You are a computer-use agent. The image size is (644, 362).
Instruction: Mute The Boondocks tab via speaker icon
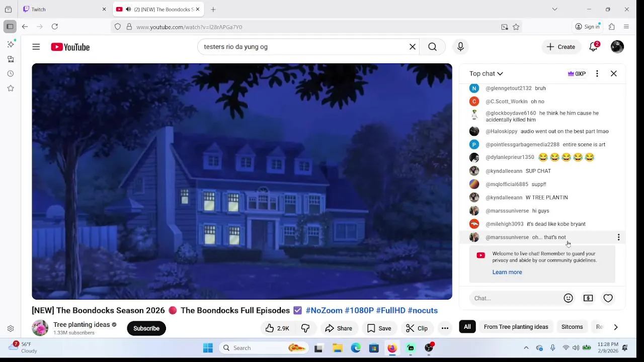[x=128, y=9]
